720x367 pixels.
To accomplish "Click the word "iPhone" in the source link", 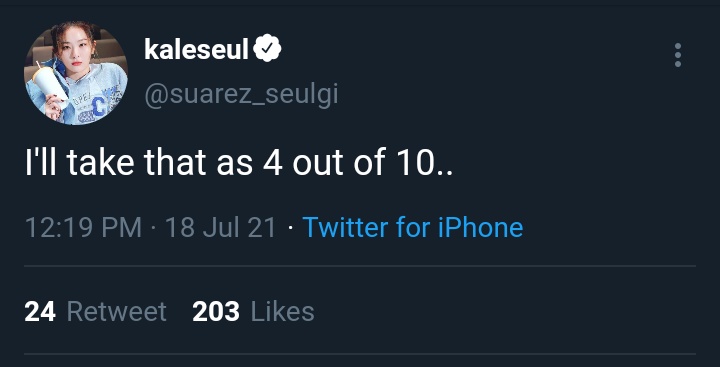I will click(480, 227).
